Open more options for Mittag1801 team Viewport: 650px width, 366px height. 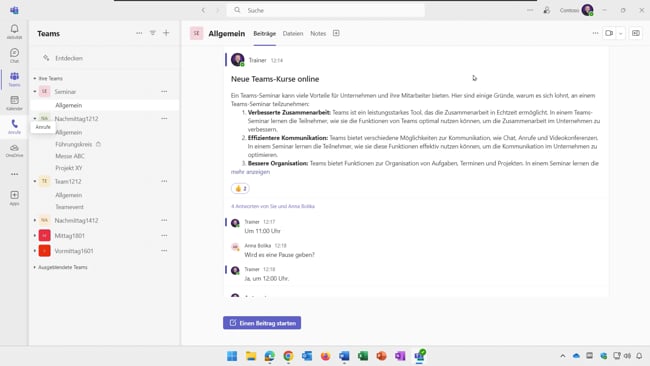[164, 235]
